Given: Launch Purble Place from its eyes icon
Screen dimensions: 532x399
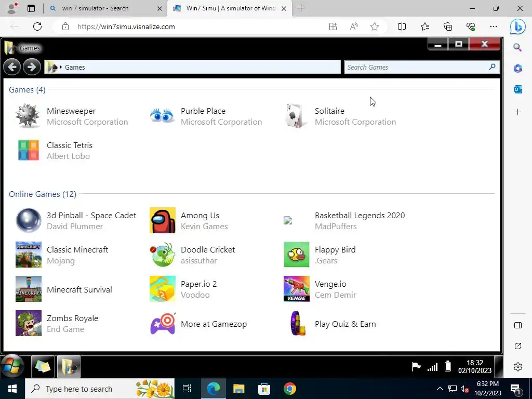Looking at the screenshot, I should [x=162, y=116].
